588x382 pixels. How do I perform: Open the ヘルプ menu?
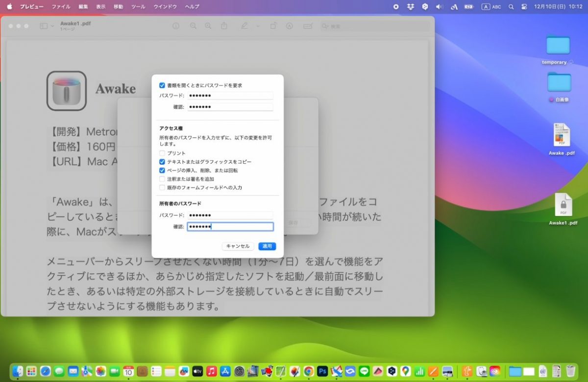(x=192, y=7)
